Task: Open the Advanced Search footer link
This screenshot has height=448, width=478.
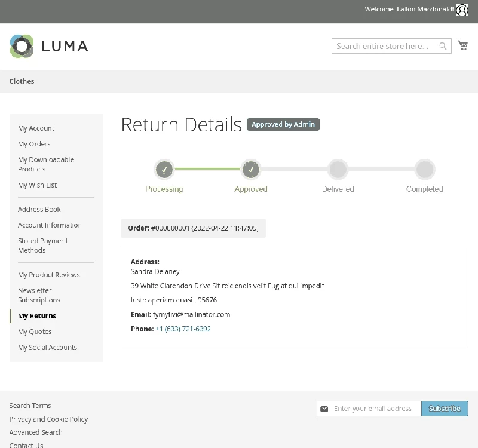Action: pyautogui.click(x=36, y=432)
